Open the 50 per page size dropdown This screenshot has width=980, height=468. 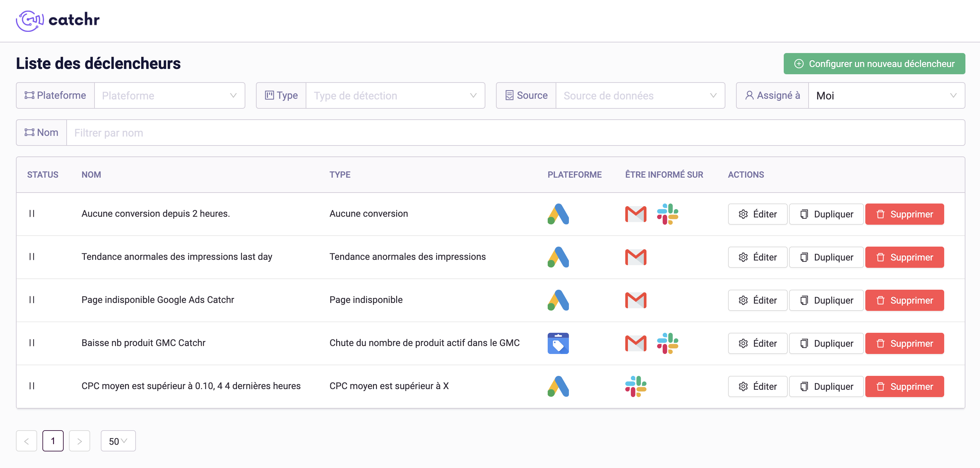tap(118, 441)
